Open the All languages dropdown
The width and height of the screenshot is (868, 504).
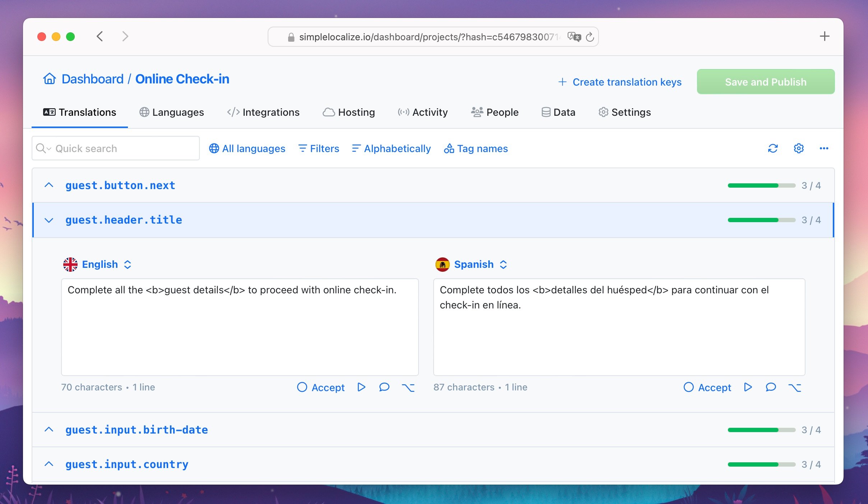(247, 148)
